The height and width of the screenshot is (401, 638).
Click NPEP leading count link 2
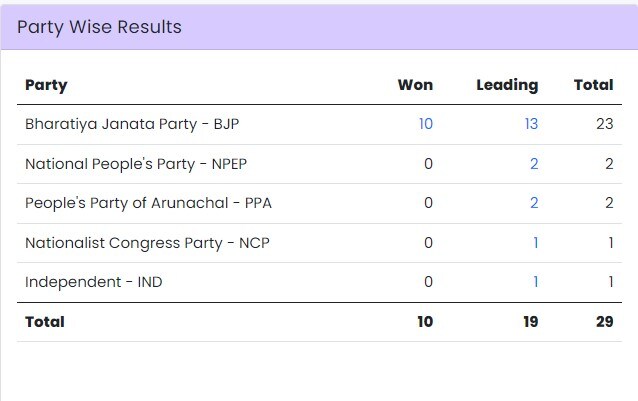[x=534, y=163]
